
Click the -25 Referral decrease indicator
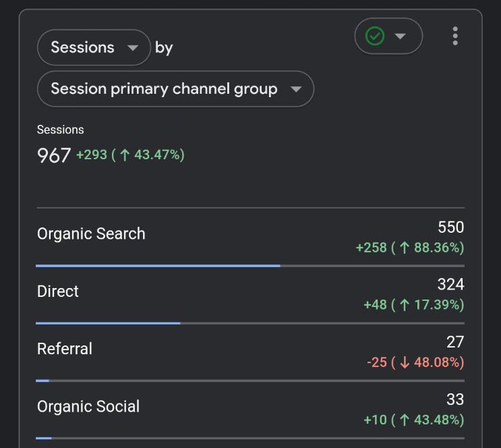point(377,362)
